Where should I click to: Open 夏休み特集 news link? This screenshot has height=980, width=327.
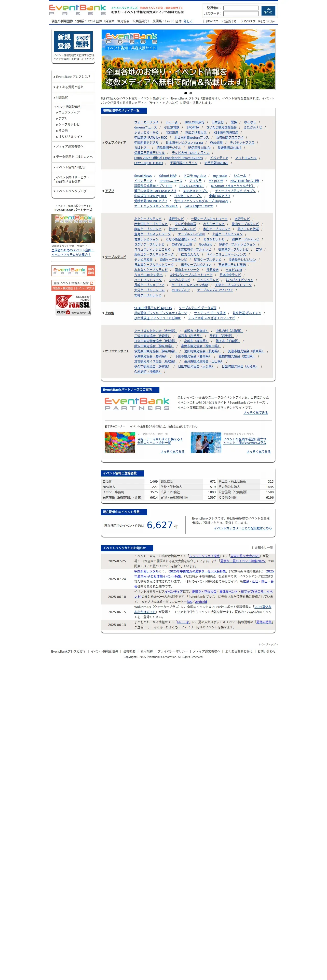264,622
